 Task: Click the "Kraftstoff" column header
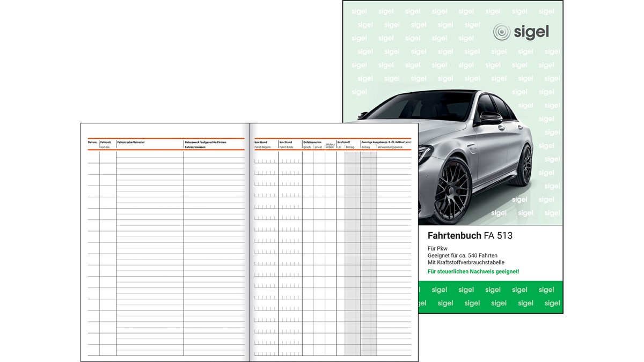pyautogui.click(x=343, y=142)
